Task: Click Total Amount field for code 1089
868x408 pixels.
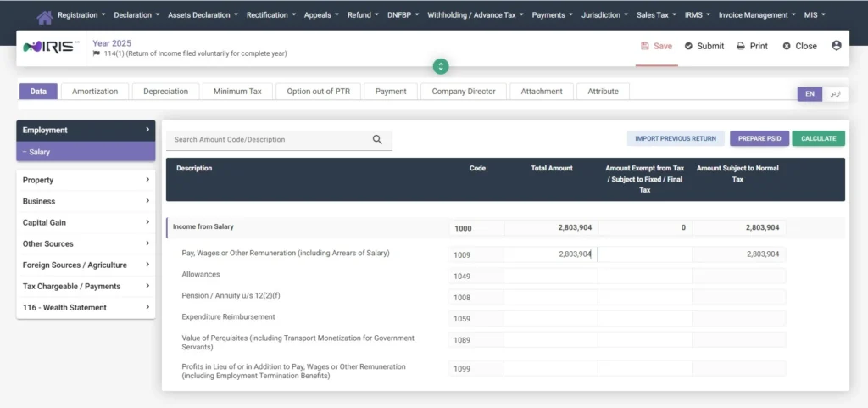Action: [x=551, y=340]
